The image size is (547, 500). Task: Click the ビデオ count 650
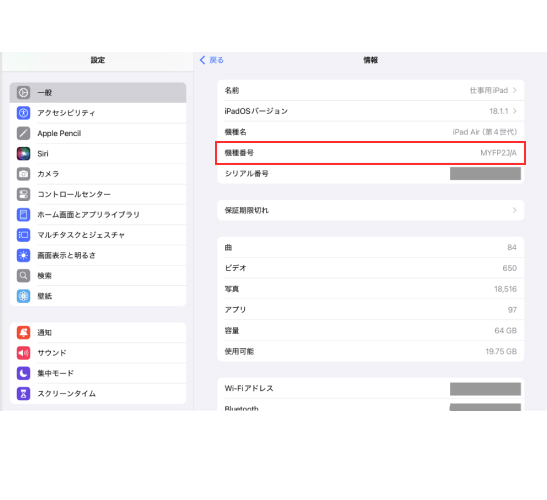point(509,268)
